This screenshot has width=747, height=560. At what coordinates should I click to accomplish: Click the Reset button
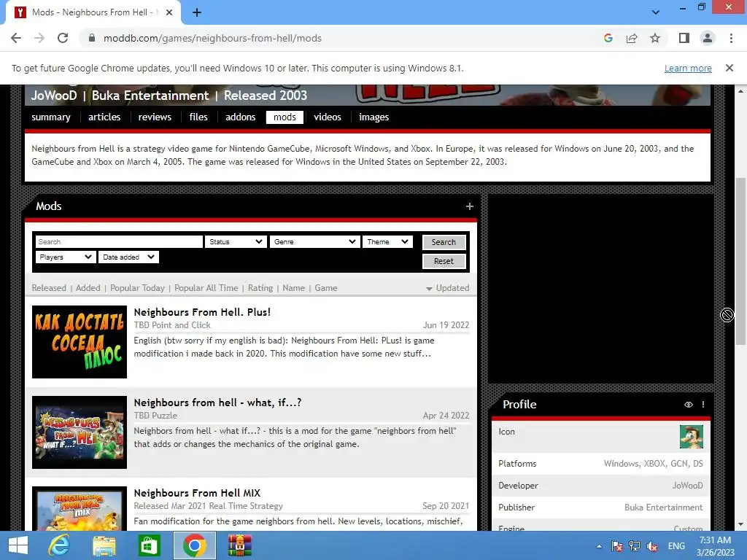point(444,262)
